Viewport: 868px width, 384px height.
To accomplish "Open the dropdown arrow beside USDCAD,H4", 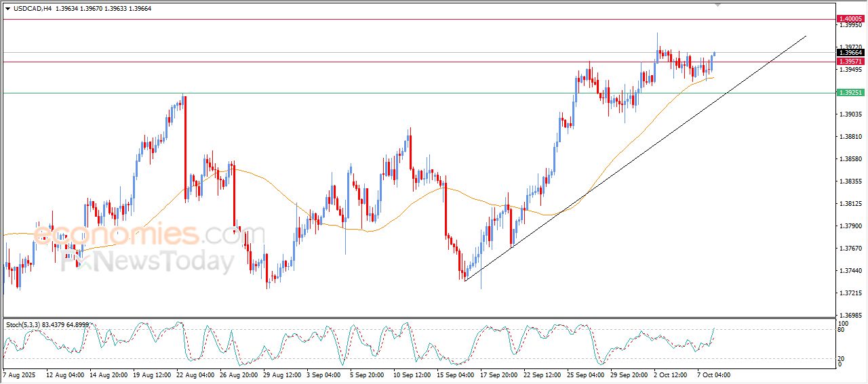I will [x=8, y=8].
